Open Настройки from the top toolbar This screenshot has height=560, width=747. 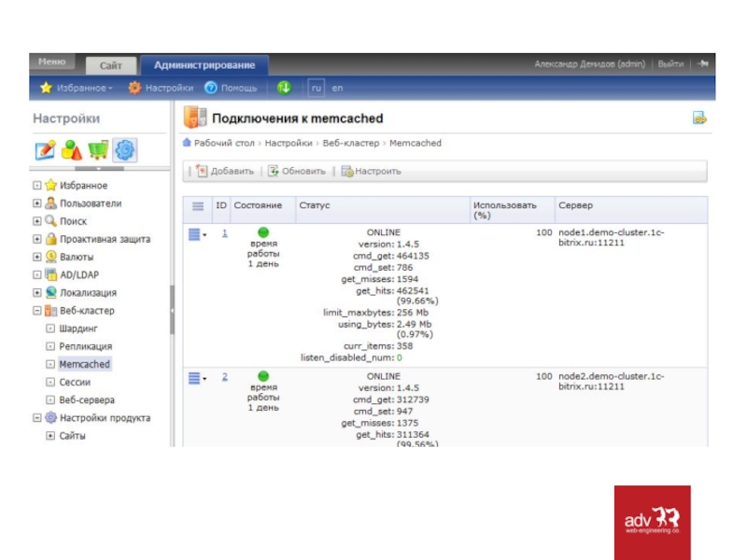169,88
